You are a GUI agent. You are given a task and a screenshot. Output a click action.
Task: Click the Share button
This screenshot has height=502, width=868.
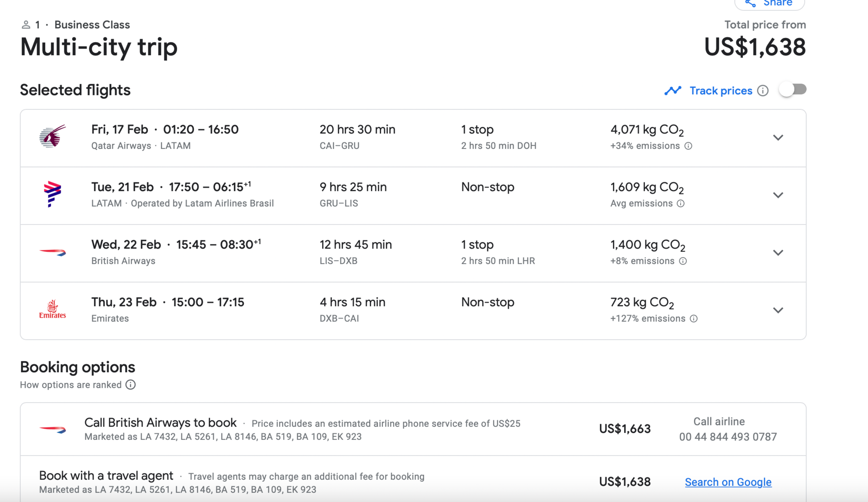769,3
